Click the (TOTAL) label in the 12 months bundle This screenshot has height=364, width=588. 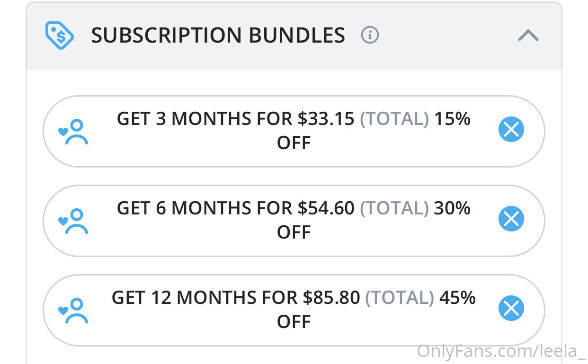(400, 298)
